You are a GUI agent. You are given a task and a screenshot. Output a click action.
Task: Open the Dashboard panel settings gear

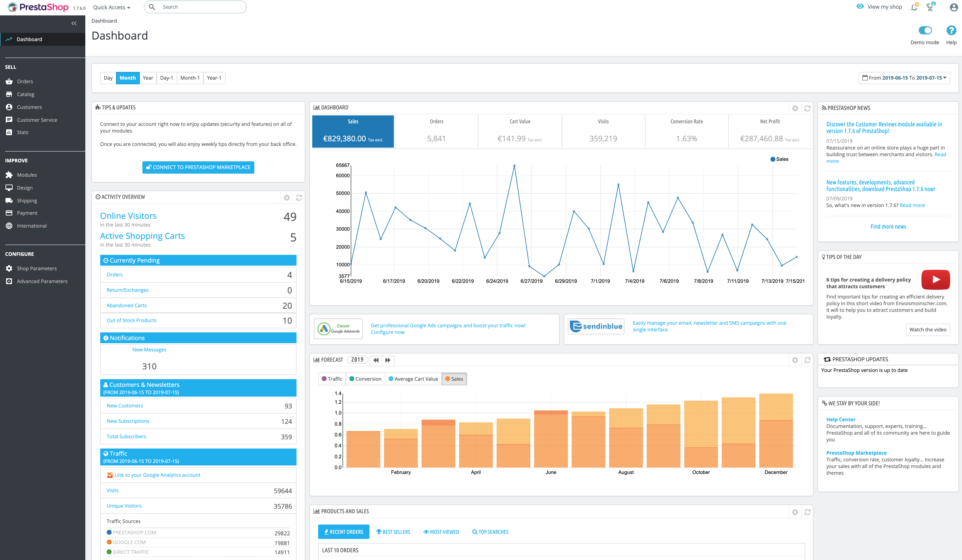pyautogui.click(x=795, y=108)
